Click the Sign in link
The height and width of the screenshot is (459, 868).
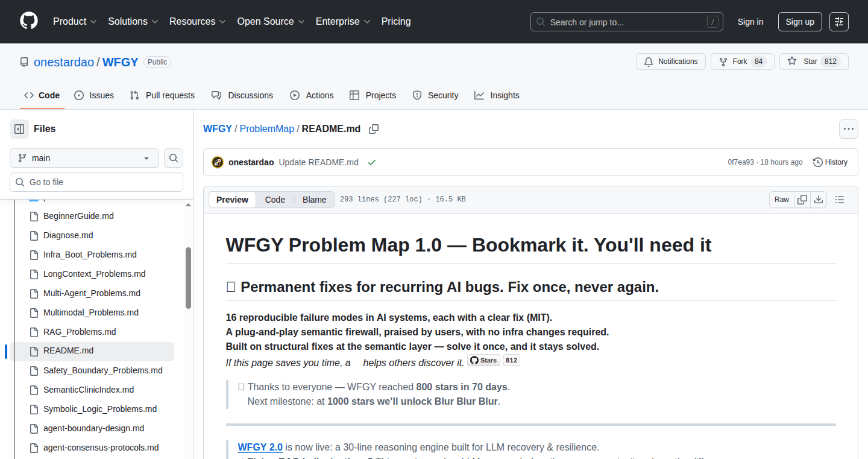(x=750, y=22)
